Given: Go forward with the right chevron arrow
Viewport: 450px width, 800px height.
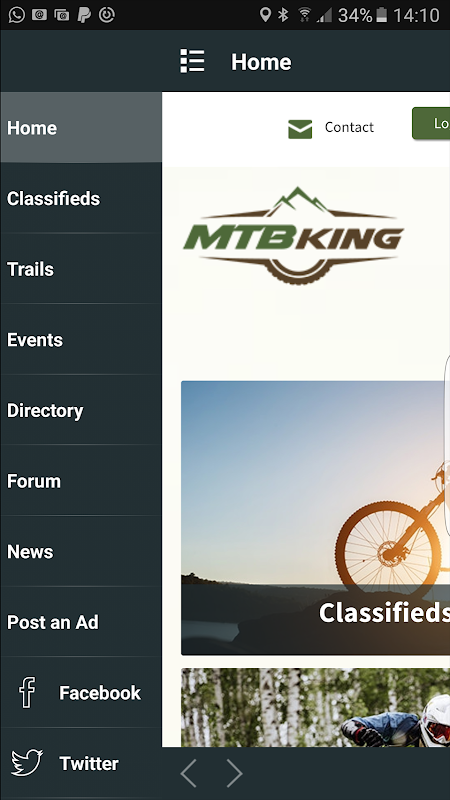Looking at the screenshot, I should click(x=234, y=772).
